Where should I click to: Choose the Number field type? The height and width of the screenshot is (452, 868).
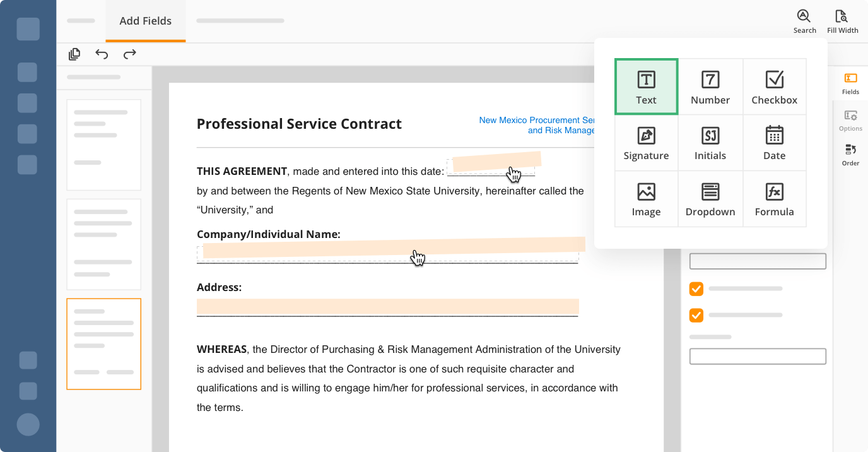coord(710,87)
